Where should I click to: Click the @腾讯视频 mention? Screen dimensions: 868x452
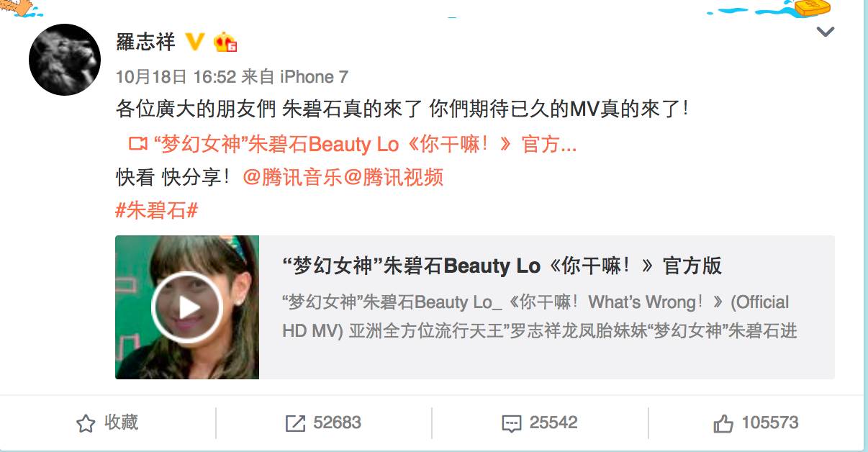pyautogui.click(x=394, y=177)
